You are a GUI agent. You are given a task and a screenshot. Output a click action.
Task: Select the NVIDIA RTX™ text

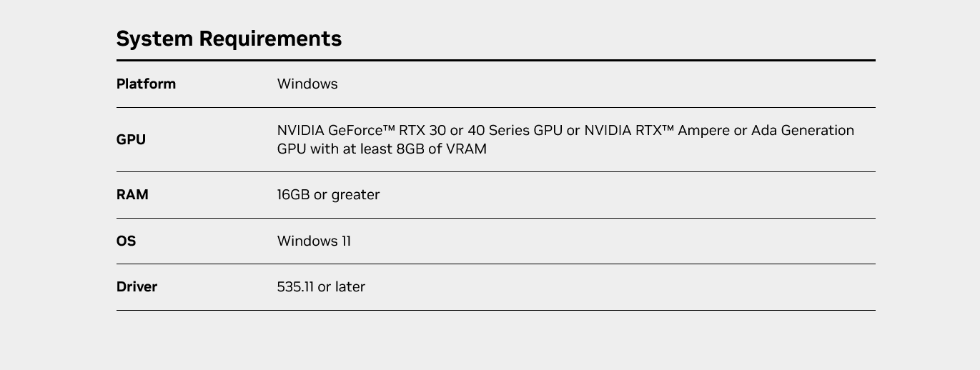(x=630, y=131)
